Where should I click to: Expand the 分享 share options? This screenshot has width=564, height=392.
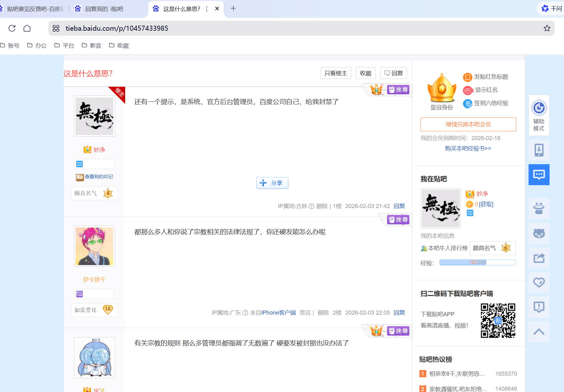click(272, 183)
